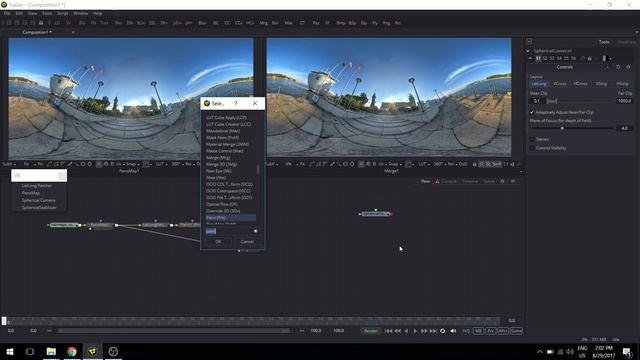Screen dimensions: 640x360
Task: Choose Spherical Camera from VR list
Action: [x=38, y=200]
